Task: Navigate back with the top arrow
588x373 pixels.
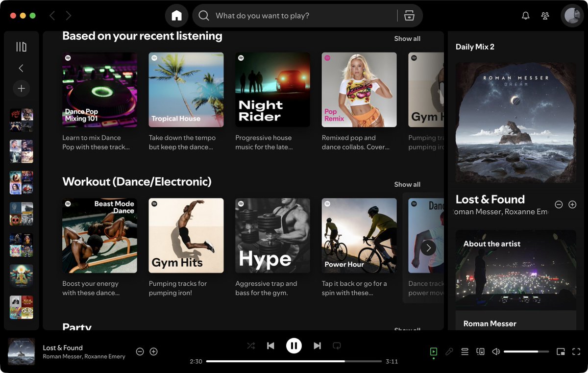Action: point(52,16)
